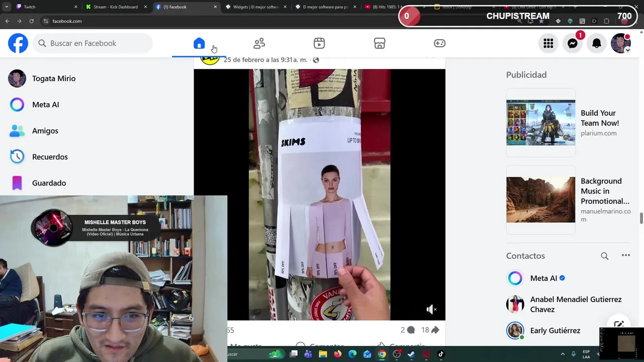Open the account profile picture menu
Screen dimensions: 644x362
[x=621, y=44]
